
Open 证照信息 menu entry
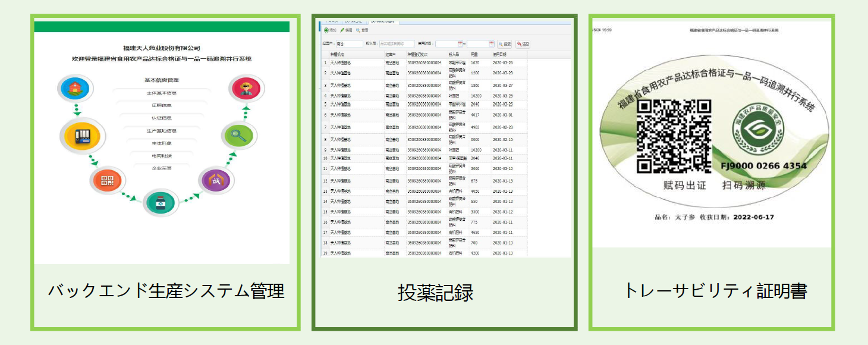click(x=162, y=105)
